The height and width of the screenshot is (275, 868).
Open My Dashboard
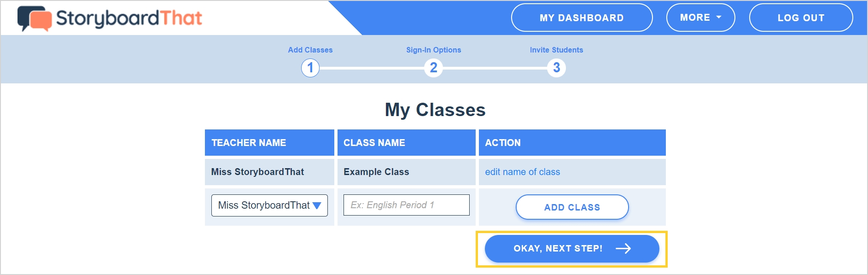[582, 18]
